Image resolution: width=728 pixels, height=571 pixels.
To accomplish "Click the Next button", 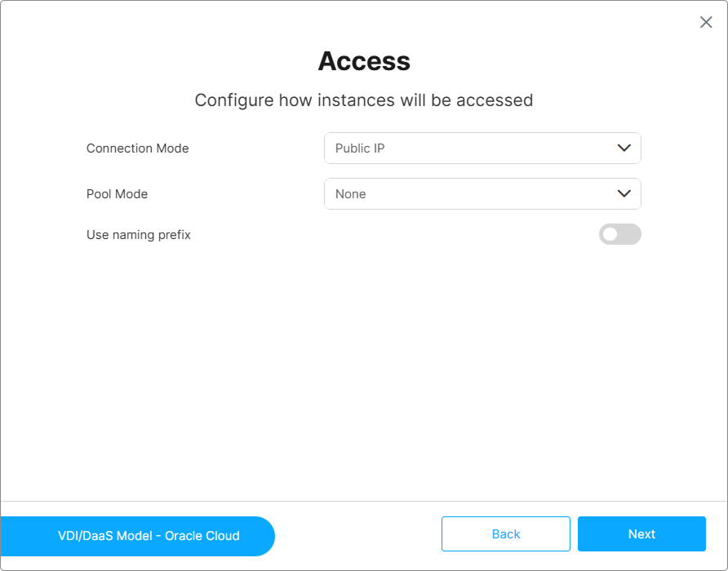I will (x=641, y=533).
